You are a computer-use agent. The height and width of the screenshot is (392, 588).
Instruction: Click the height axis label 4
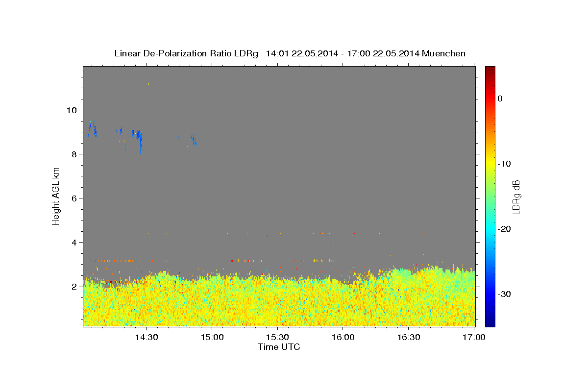click(73, 242)
